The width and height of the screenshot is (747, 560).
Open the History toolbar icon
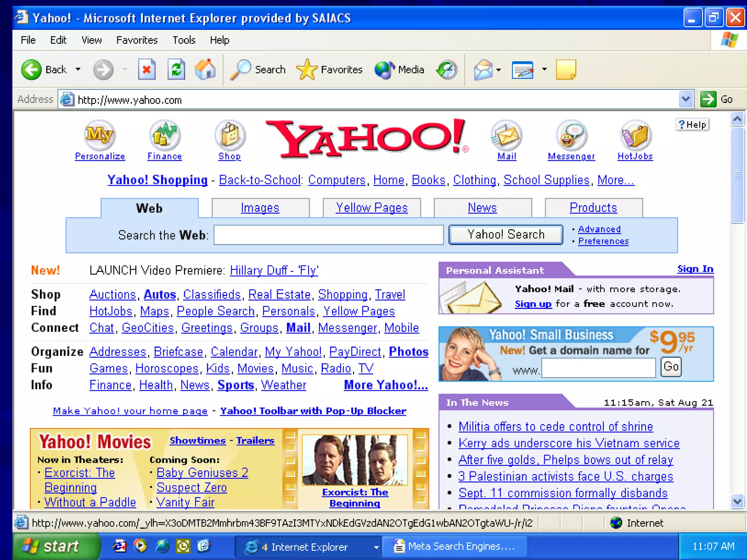tap(447, 69)
